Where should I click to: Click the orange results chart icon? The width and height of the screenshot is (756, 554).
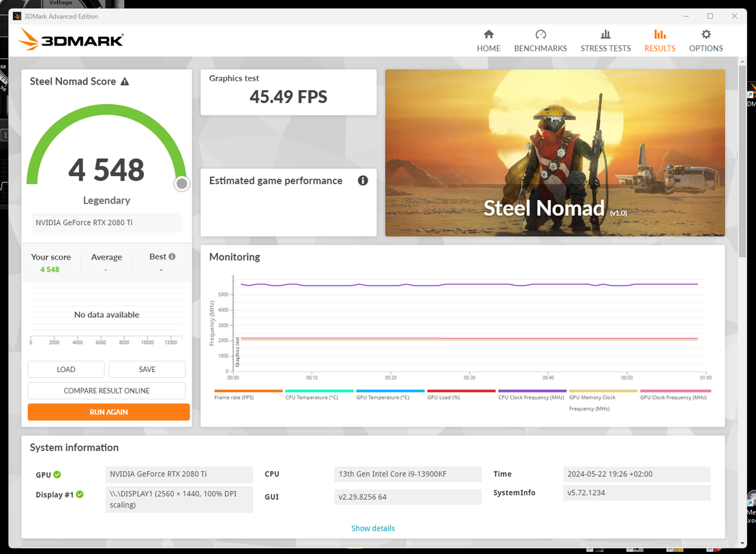point(660,34)
